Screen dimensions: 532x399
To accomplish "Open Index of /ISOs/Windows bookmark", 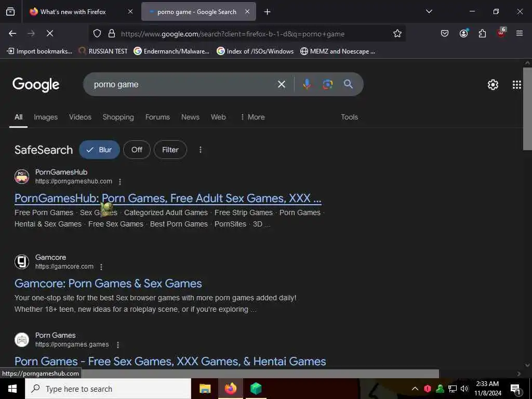I will pyautogui.click(x=255, y=51).
